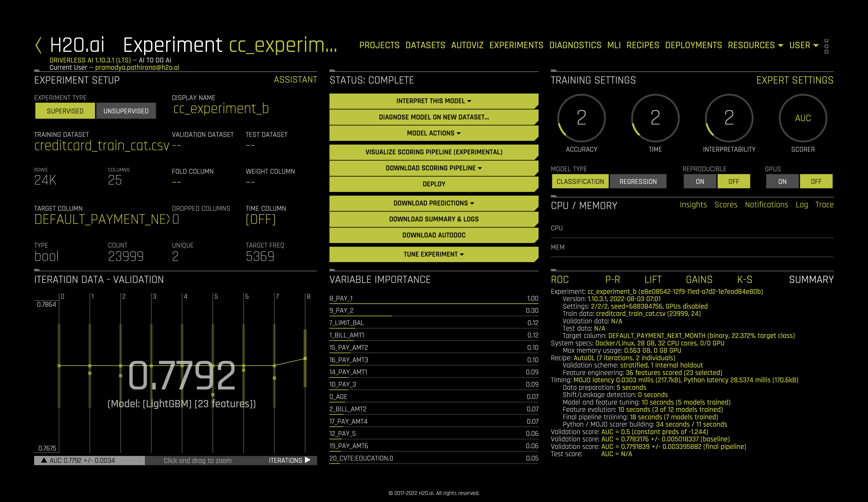Image resolution: width=868 pixels, height=502 pixels.
Task: Click the DEPLOY button
Action: click(434, 184)
